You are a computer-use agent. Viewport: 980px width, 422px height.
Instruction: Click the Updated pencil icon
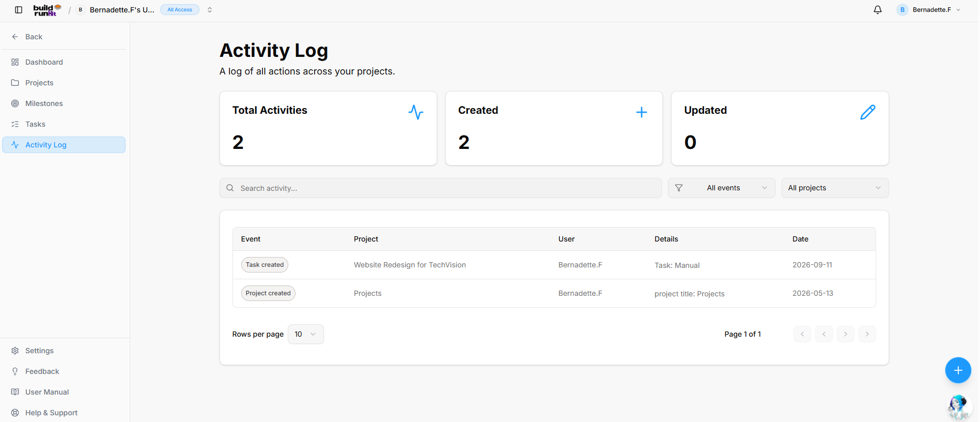point(868,112)
